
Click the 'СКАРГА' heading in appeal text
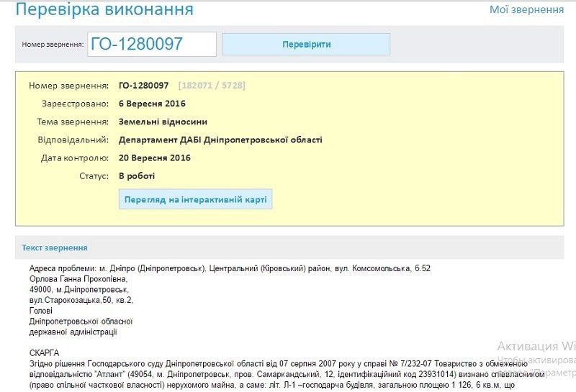44,353
